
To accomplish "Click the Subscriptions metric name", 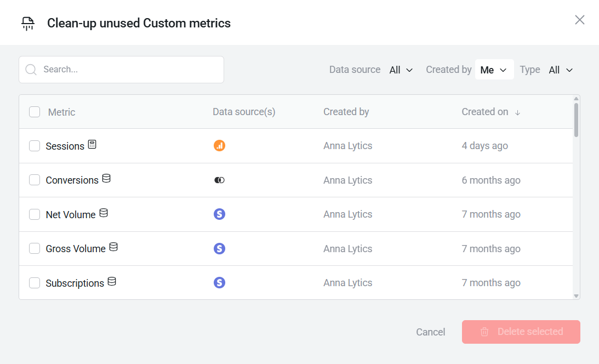I will pos(75,283).
